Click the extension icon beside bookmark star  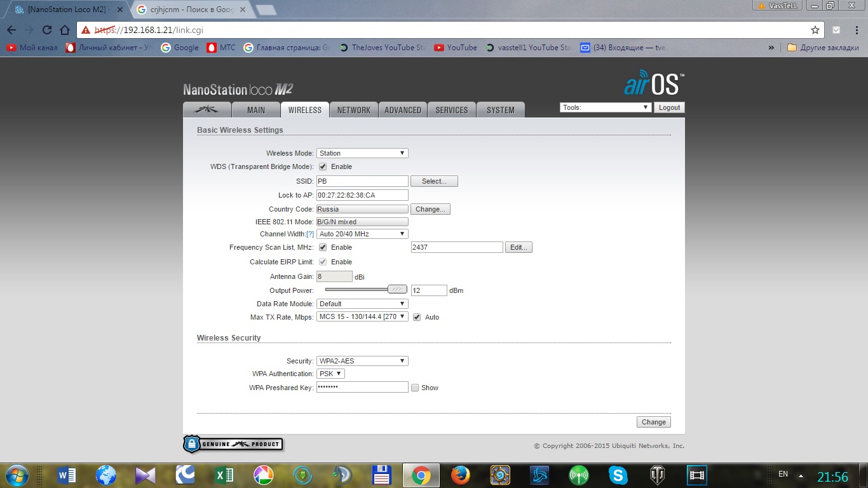(x=836, y=30)
